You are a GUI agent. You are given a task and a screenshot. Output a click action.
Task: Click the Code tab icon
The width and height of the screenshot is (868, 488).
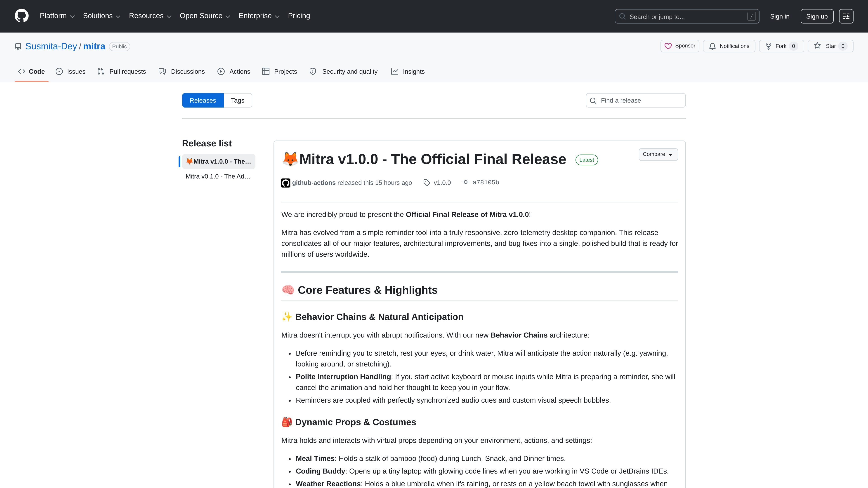[22, 71]
